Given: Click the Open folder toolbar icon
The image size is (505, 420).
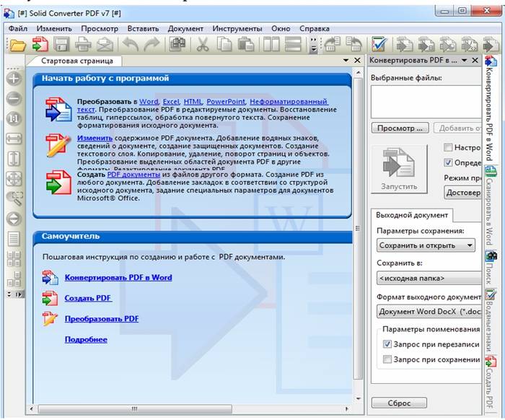Looking at the screenshot, I should (17, 44).
